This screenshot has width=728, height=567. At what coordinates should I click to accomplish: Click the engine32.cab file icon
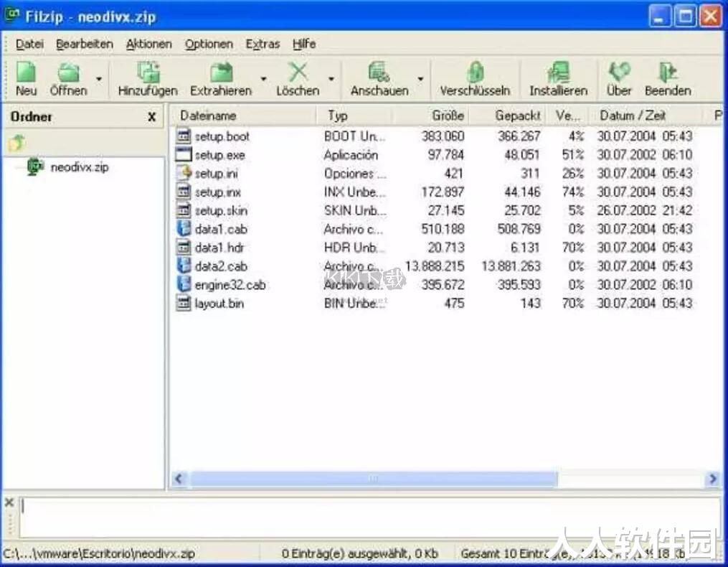(x=184, y=285)
